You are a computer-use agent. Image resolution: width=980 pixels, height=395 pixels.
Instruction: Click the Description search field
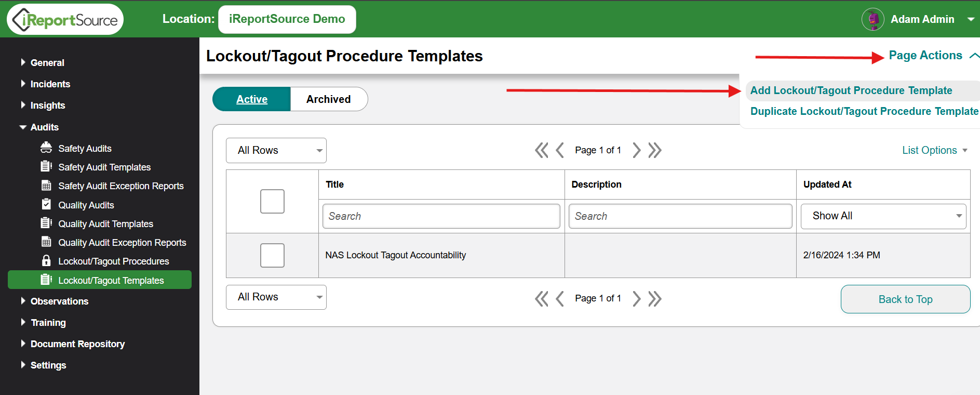point(680,216)
